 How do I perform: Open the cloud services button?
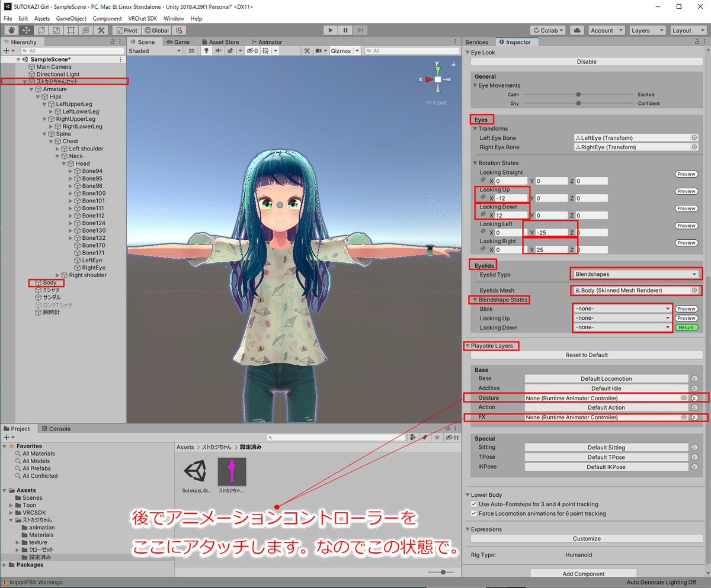pos(577,30)
